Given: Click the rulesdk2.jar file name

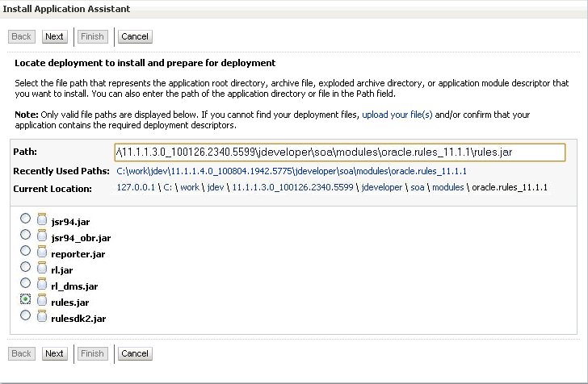Looking at the screenshot, I should 78,319.
